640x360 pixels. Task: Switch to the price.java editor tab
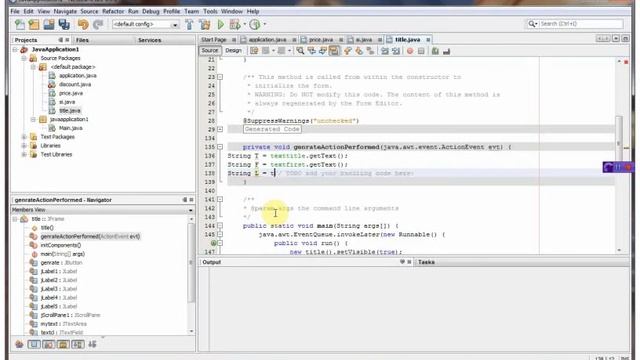321,40
